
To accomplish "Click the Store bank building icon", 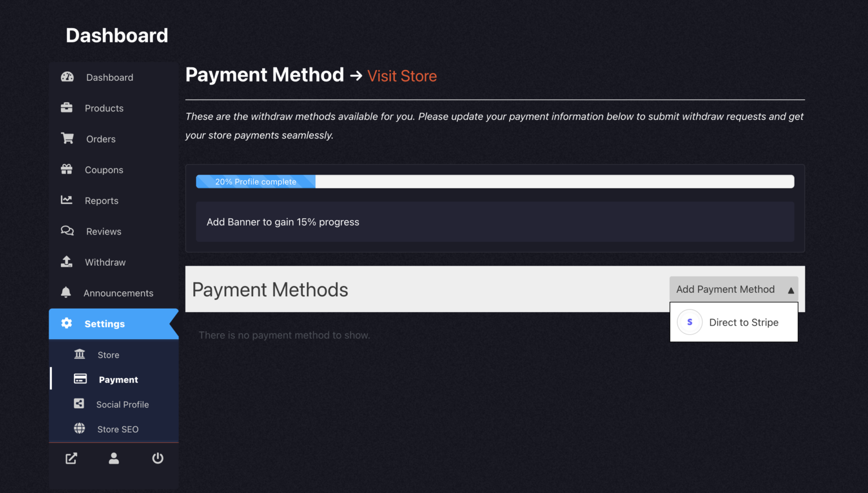I will pos(80,354).
